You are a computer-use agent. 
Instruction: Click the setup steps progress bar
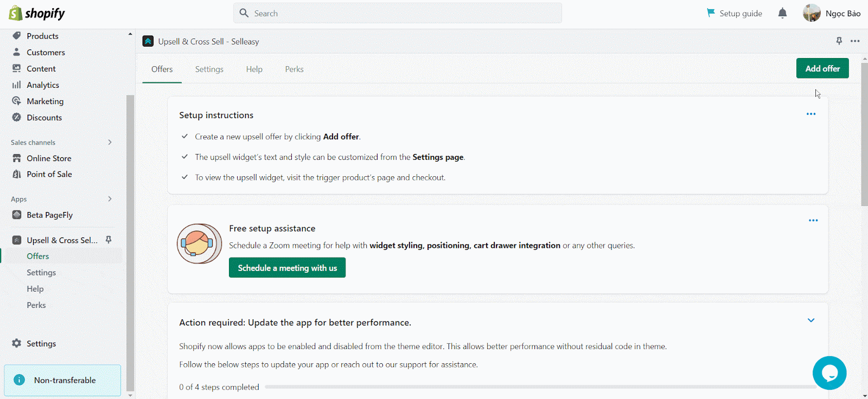[x=541, y=387]
